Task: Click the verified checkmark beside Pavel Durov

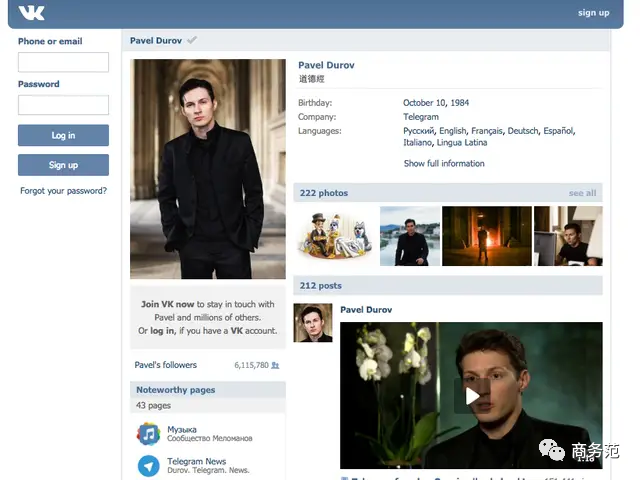Action: [192, 40]
